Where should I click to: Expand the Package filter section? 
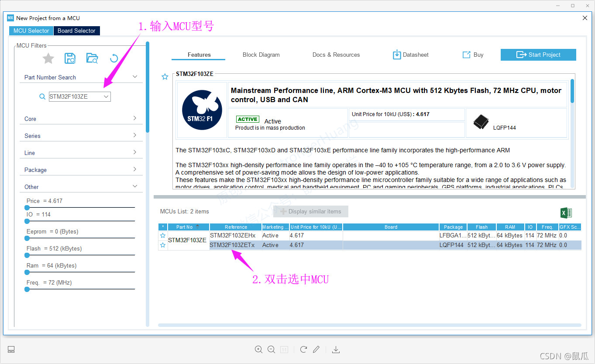point(135,169)
